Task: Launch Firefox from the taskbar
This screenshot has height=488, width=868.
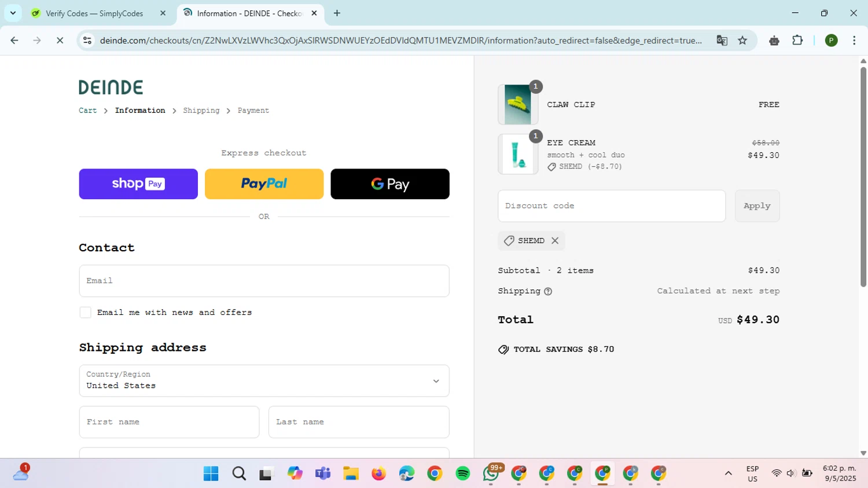Action: click(378, 474)
